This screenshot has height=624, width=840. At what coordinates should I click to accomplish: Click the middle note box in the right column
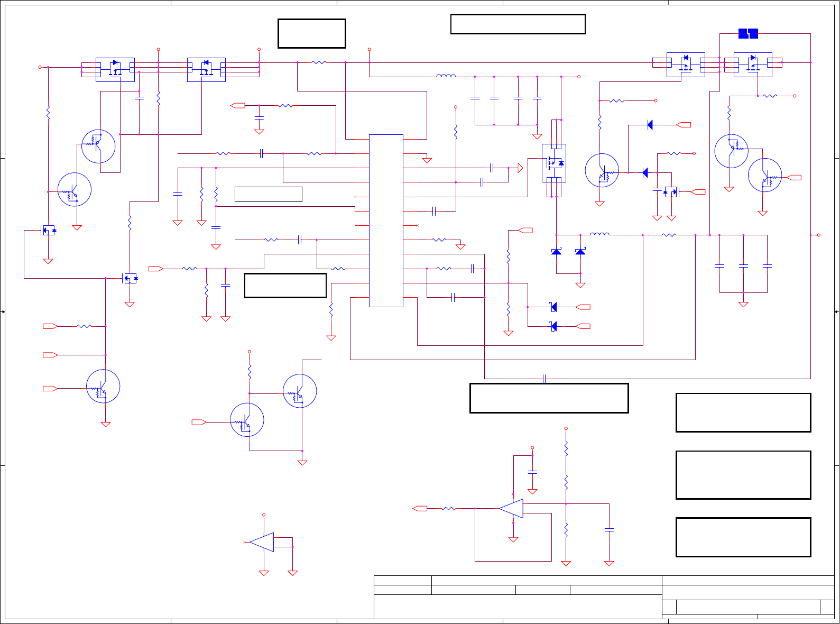(743, 475)
